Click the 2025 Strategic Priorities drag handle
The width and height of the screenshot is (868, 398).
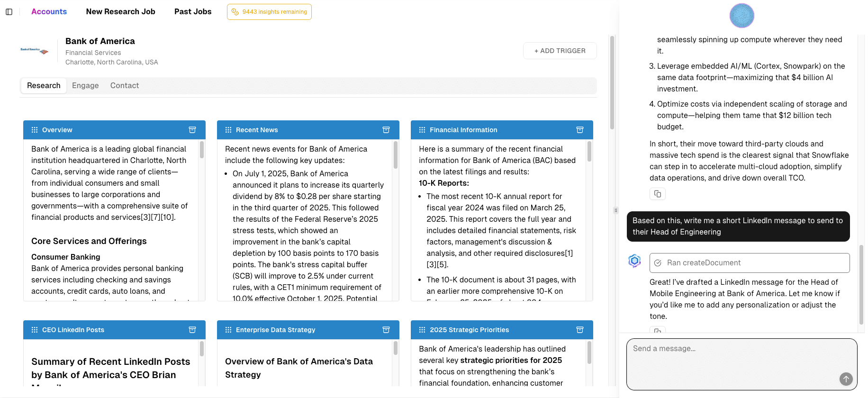[422, 330]
